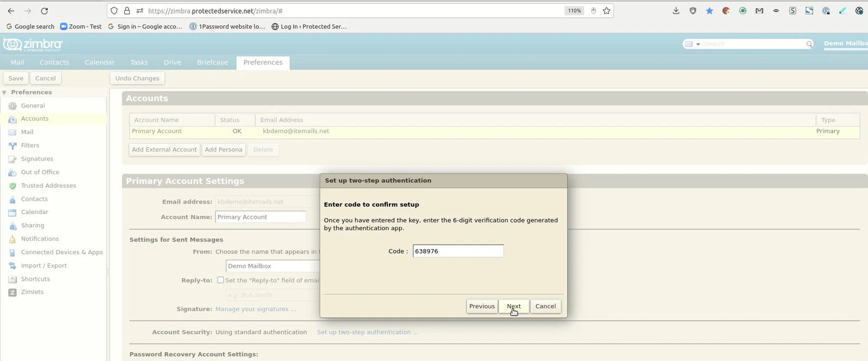Select the Primary Account table row
The image size is (868, 361).
[494, 131]
